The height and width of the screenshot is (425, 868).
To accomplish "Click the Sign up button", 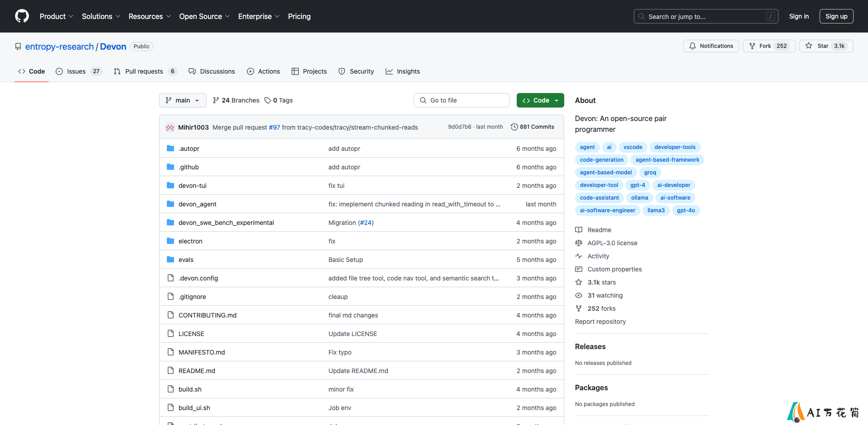I will click(836, 16).
